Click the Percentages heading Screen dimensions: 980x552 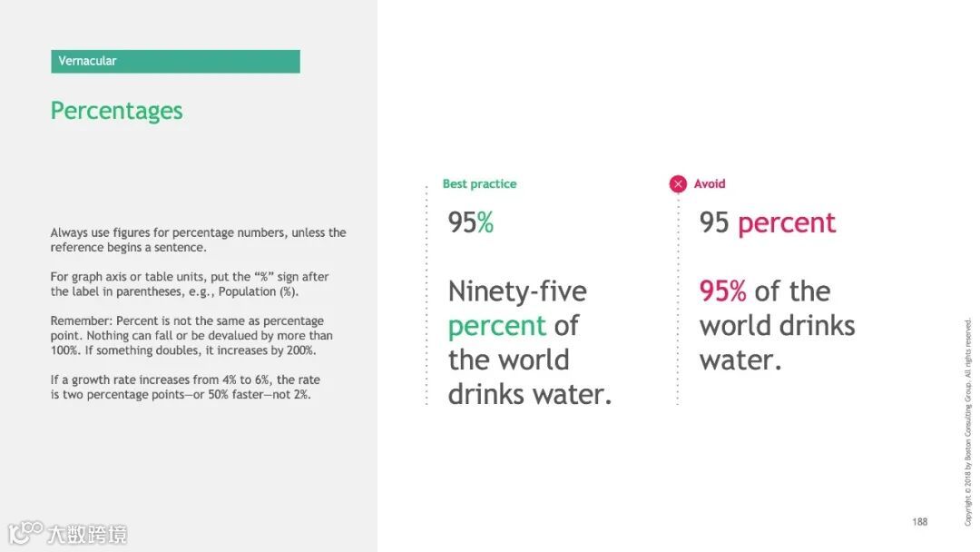click(116, 111)
